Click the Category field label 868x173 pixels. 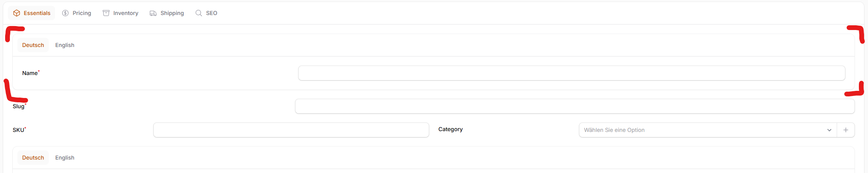[450, 129]
